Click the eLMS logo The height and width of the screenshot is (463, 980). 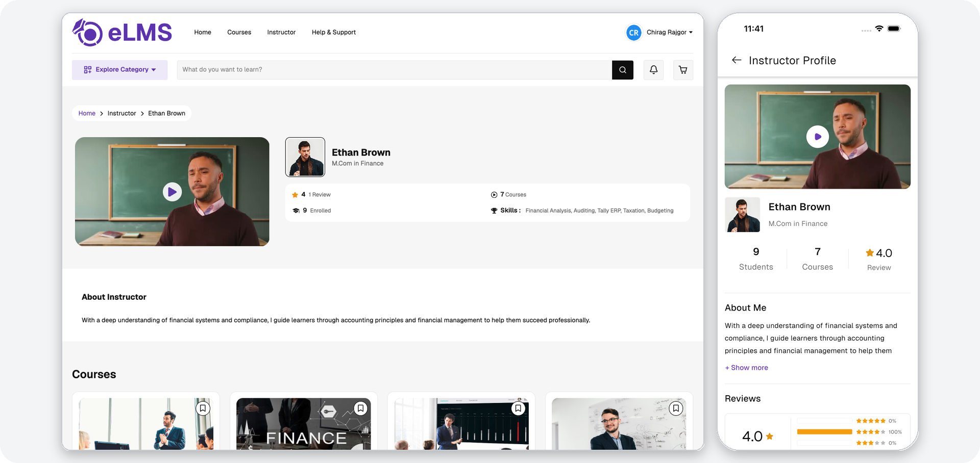(122, 32)
